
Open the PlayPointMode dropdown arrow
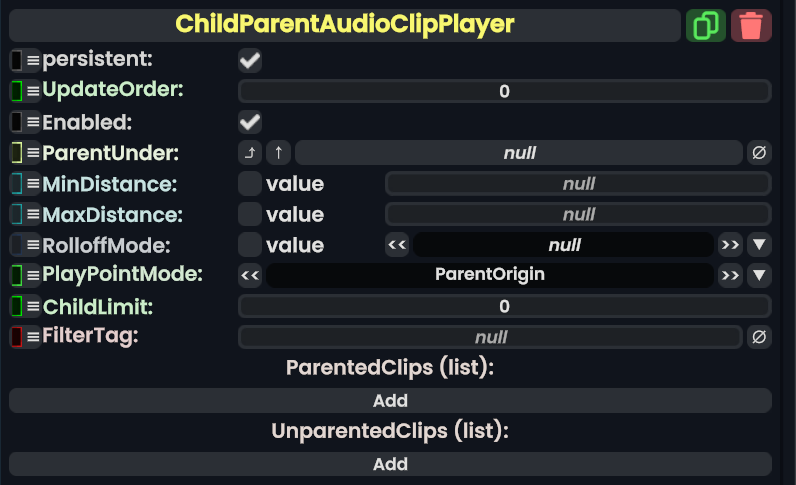point(759,276)
